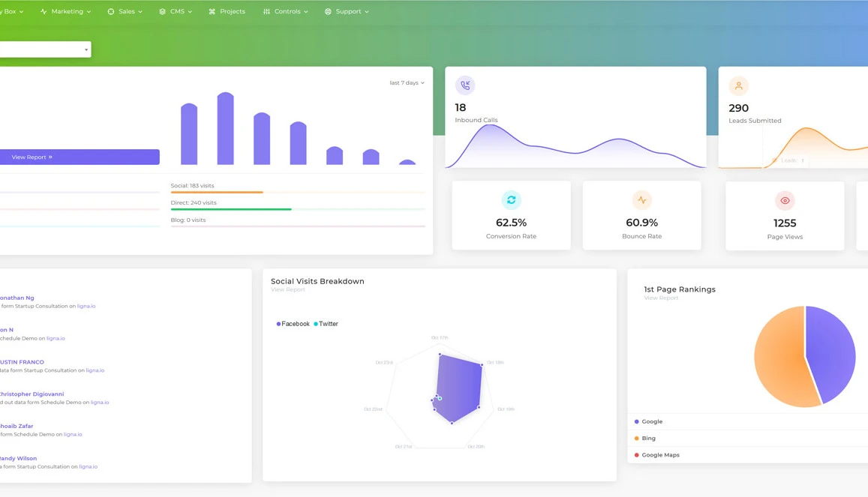Open the Sales menu
868x497 pixels.
pyautogui.click(x=125, y=12)
